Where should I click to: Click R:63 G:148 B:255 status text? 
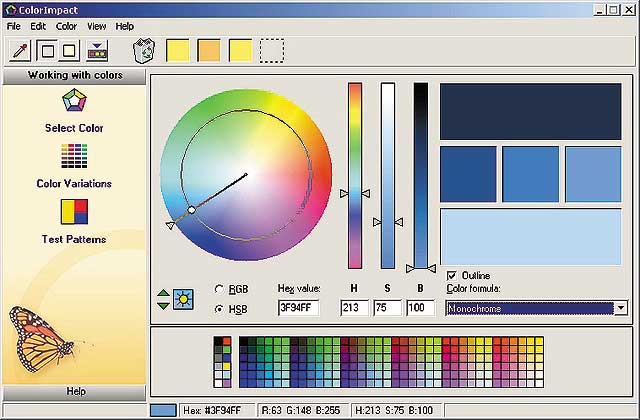[x=301, y=410]
